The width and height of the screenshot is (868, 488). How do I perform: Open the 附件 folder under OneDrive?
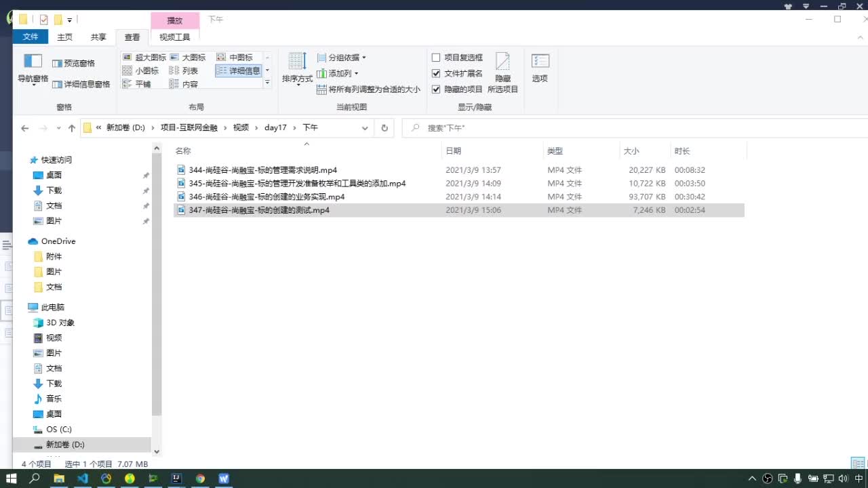(54, 257)
